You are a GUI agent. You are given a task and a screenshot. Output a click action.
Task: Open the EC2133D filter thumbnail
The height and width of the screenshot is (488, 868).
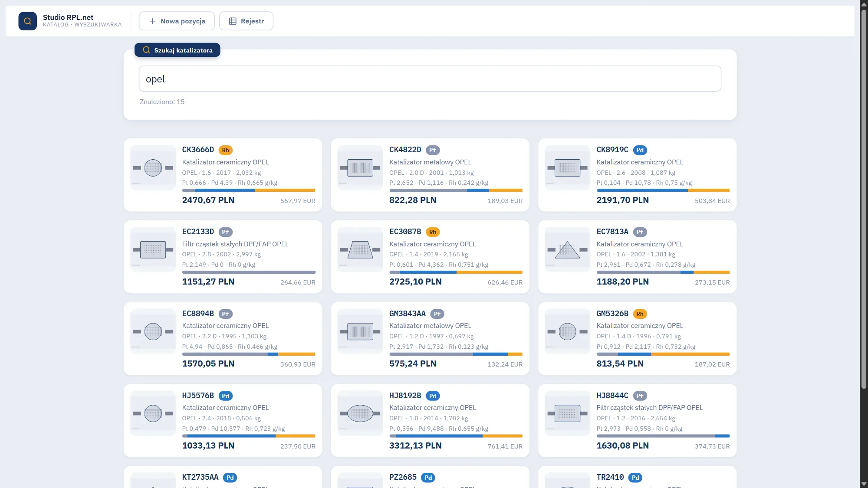coord(153,249)
